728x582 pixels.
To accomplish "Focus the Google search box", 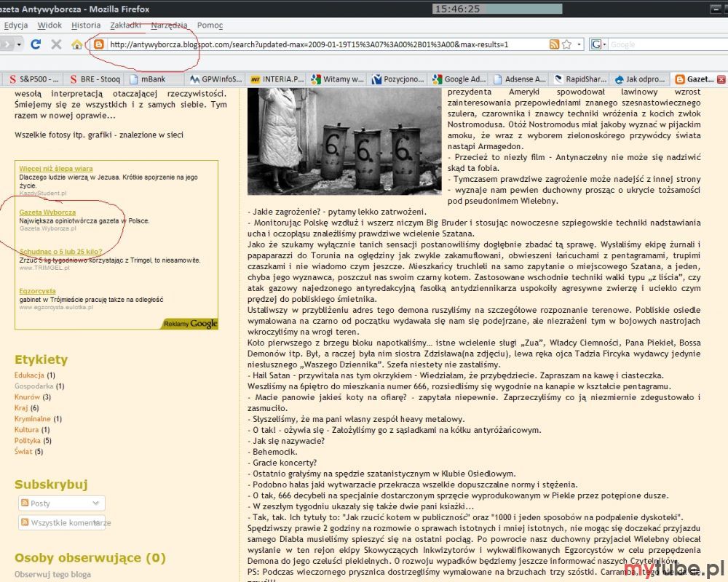I will point(668,44).
